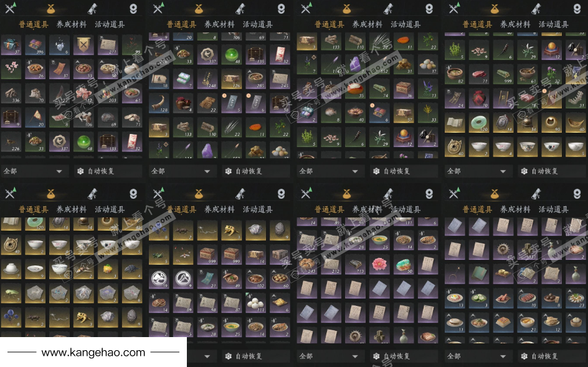
Task: Select the pink peony flower item
Action: click(x=379, y=264)
